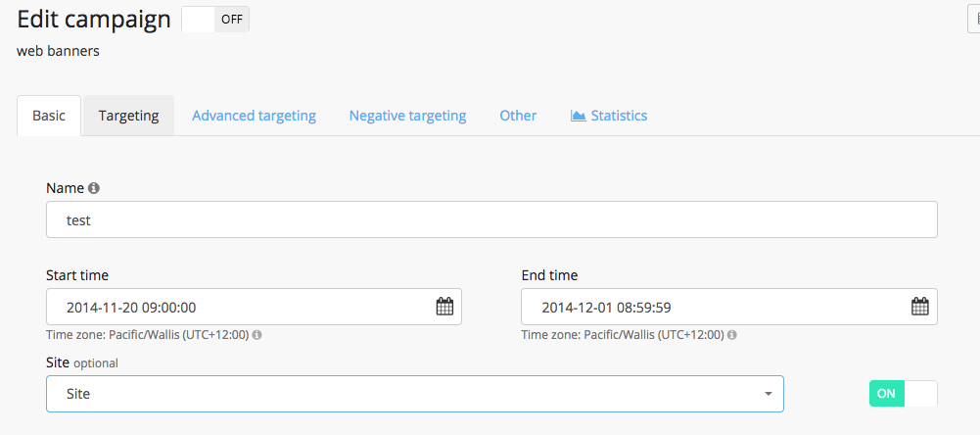This screenshot has height=435, width=980.
Task: Turn off the ON switch beside Site
Action: (903, 393)
